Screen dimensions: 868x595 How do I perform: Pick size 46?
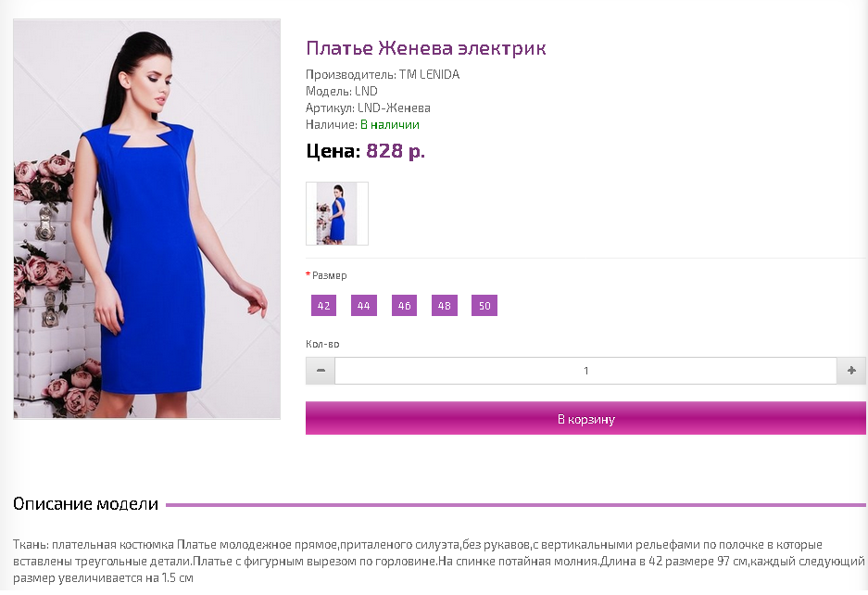(404, 305)
